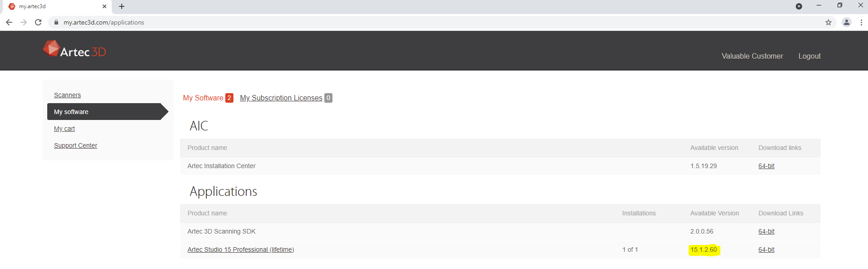Open Valuable Customer account link
The width and height of the screenshot is (868, 269).
752,56
